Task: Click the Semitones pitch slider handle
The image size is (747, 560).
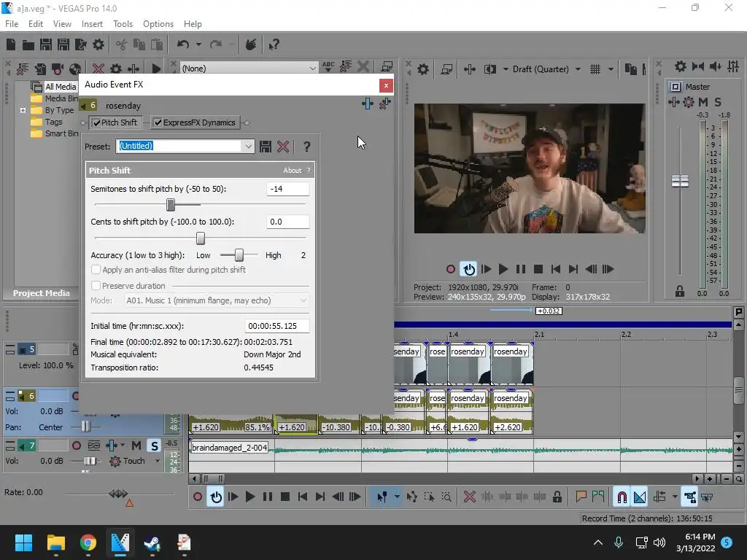Action: [x=171, y=205]
